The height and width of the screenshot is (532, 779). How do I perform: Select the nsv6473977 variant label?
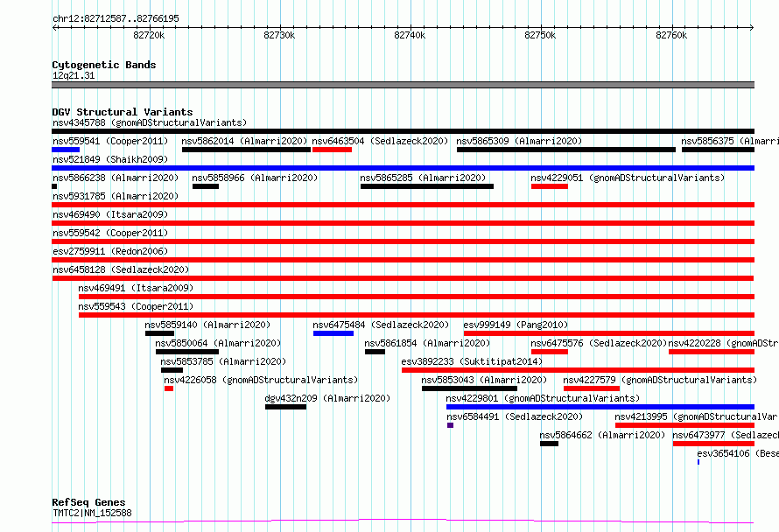pos(726,435)
